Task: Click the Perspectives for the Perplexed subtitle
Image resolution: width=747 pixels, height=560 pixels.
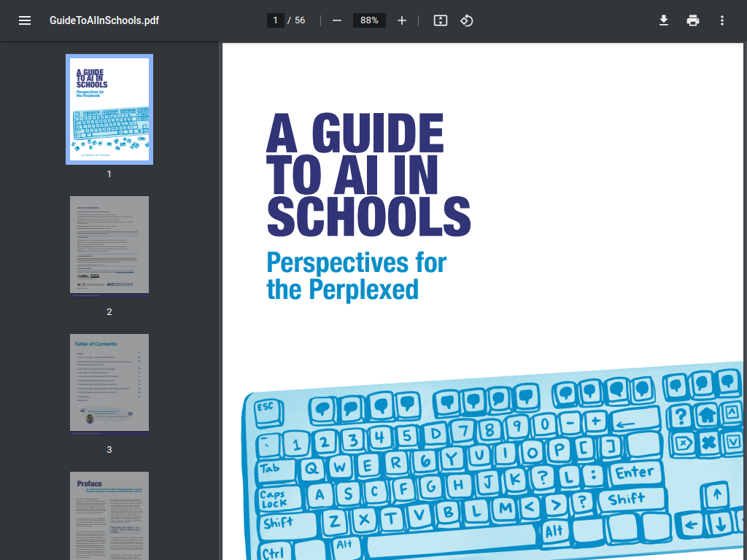Action: [x=356, y=275]
